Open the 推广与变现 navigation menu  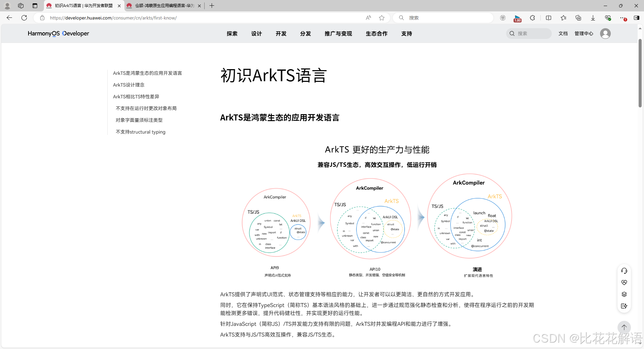(x=338, y=34)
